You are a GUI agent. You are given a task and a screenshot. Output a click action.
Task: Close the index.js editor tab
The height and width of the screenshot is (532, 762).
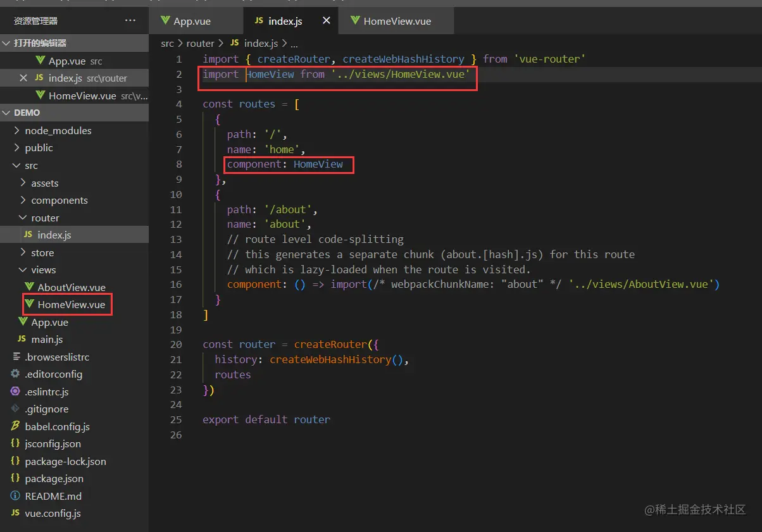[x=327, y=21]
